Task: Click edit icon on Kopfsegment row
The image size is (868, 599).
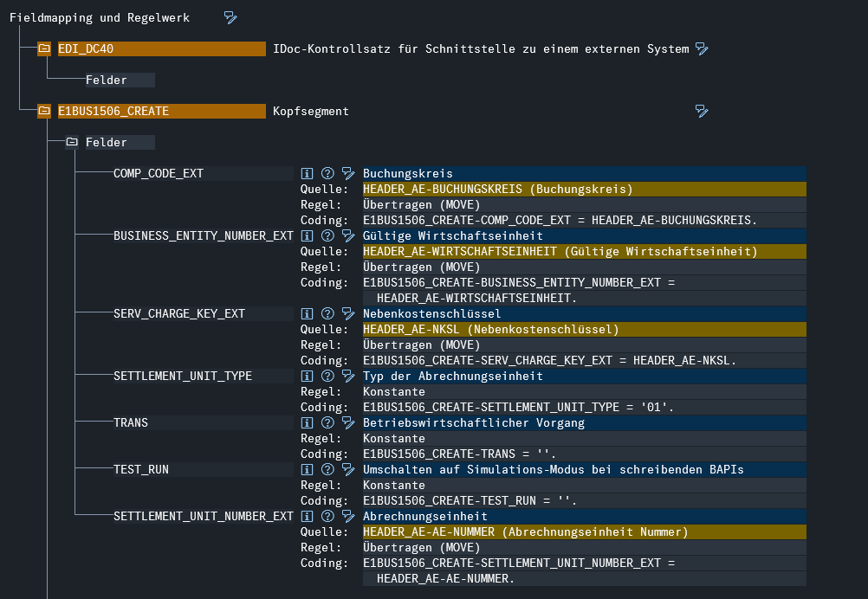Action: 702,111
